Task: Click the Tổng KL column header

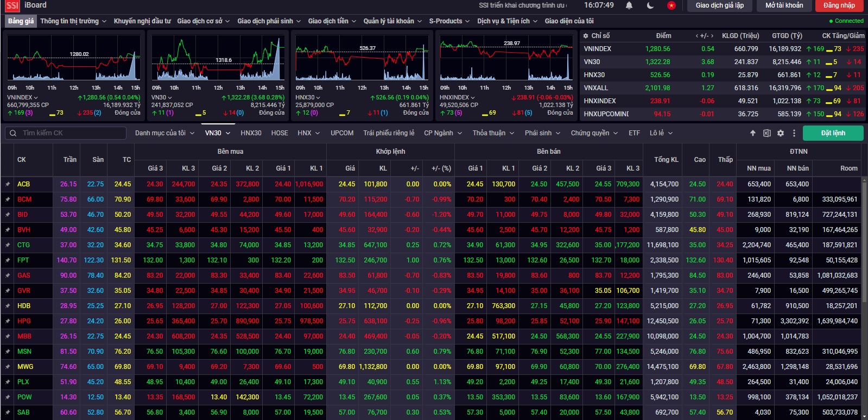Action: pos(666,160)
